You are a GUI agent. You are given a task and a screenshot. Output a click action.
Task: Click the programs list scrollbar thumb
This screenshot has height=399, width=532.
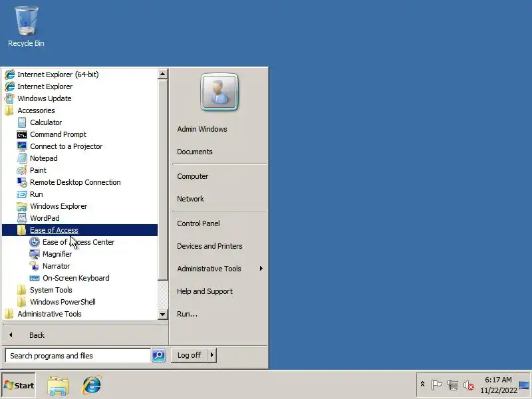(x=162, y=180)
